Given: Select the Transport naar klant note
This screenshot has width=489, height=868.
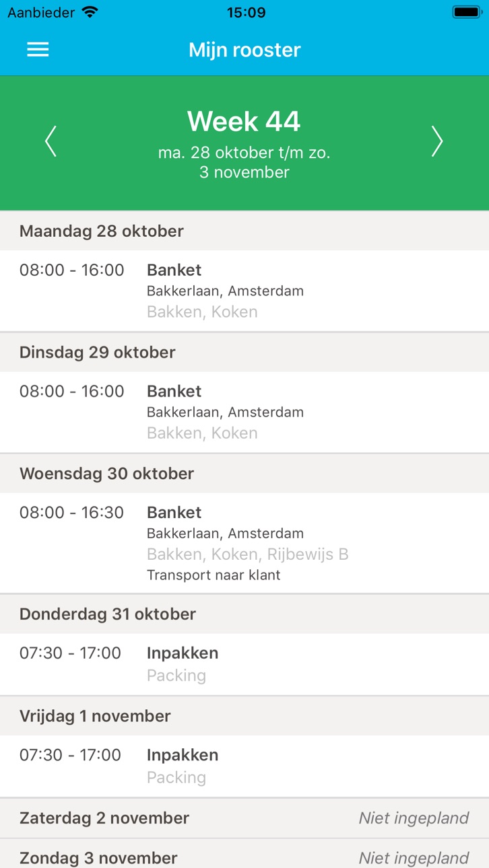Looking at the screenshot, I should point(214,575).
